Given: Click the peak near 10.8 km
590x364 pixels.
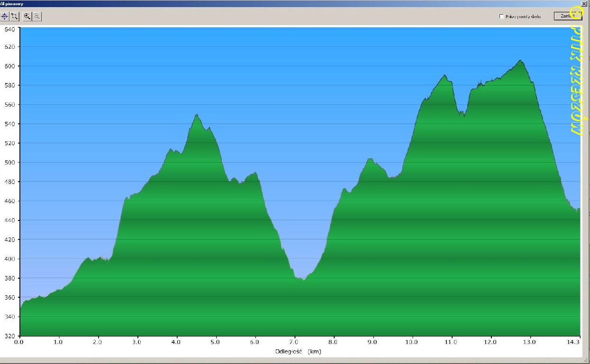Looking at the screenshot, I should point(445,75).
